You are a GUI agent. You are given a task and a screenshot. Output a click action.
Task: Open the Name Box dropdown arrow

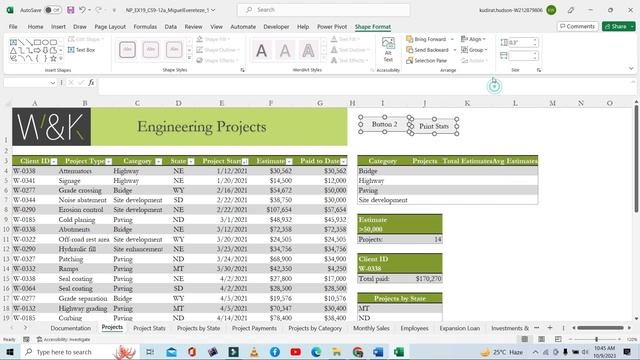coord(53,83)
